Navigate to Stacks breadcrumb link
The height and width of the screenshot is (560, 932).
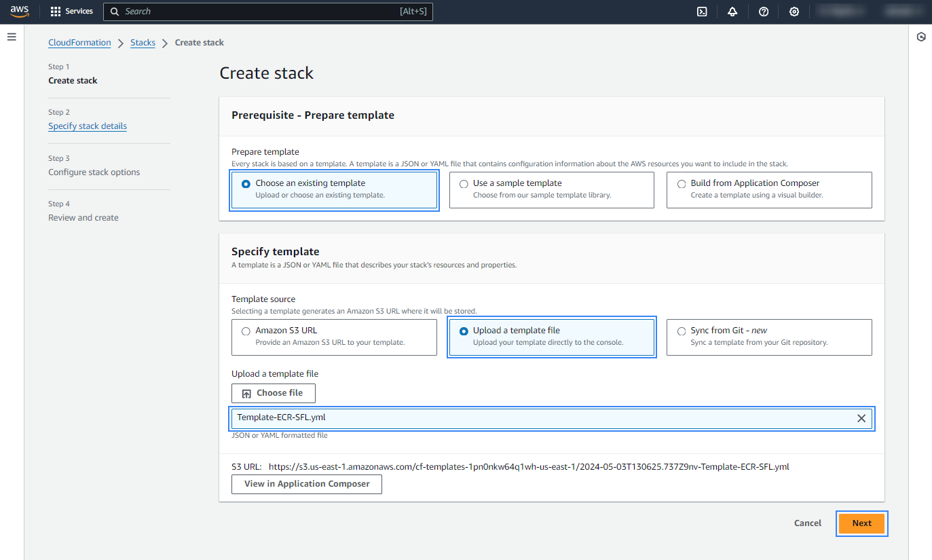coord(143,43)
